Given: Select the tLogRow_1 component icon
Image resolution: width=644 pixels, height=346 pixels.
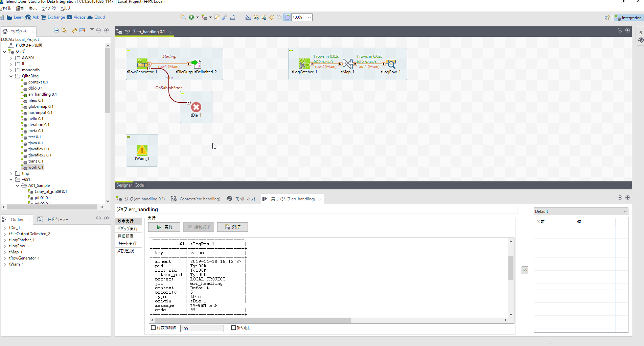Looking at the screenshot, I should click(391, 64).
